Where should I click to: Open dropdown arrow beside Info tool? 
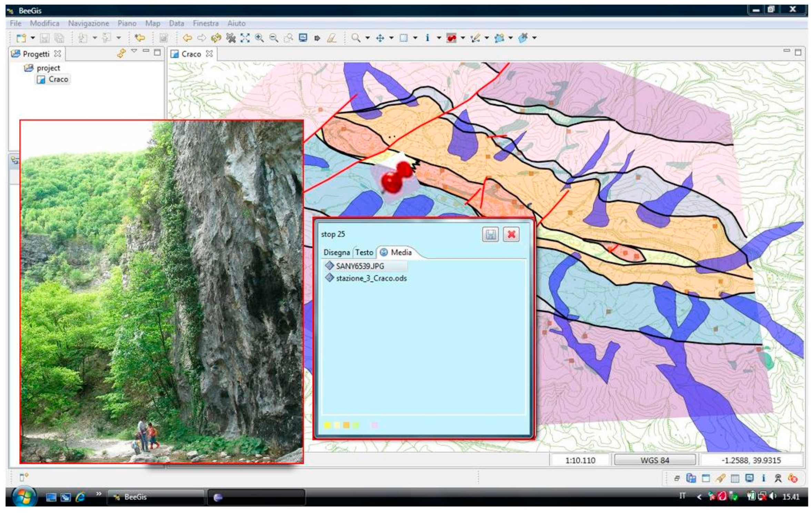(439, 38)
